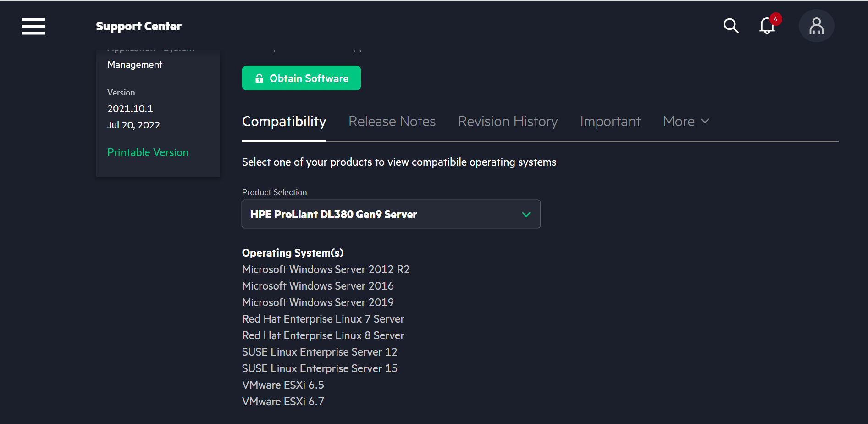The width and height of the screenshot is (868, 424).
Task: Click the Operating System(s) heading
Action: pyautogui.click(x=293, y=253)
